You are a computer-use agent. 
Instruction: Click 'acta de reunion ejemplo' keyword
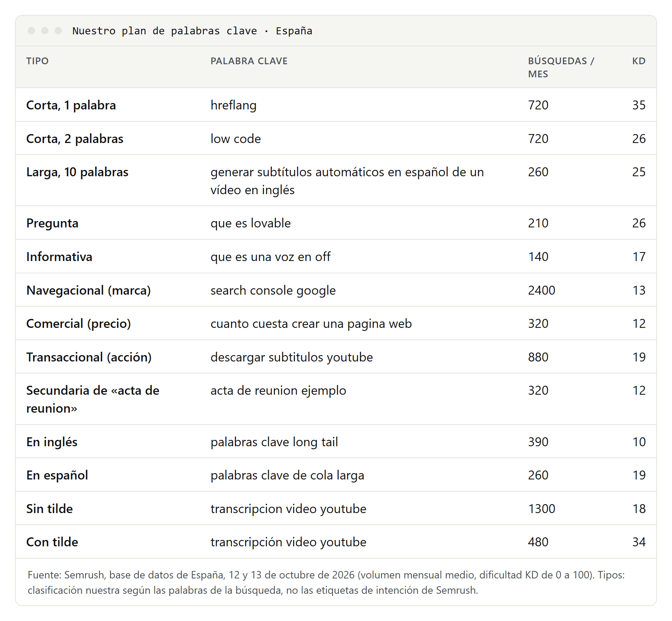pyautogui.click(x=278, y=391)
